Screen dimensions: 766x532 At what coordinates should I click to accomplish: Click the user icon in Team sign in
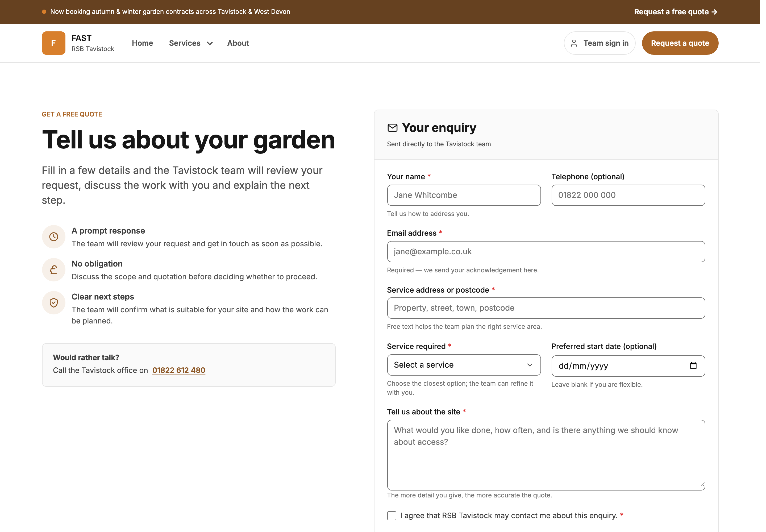[574, 43]
